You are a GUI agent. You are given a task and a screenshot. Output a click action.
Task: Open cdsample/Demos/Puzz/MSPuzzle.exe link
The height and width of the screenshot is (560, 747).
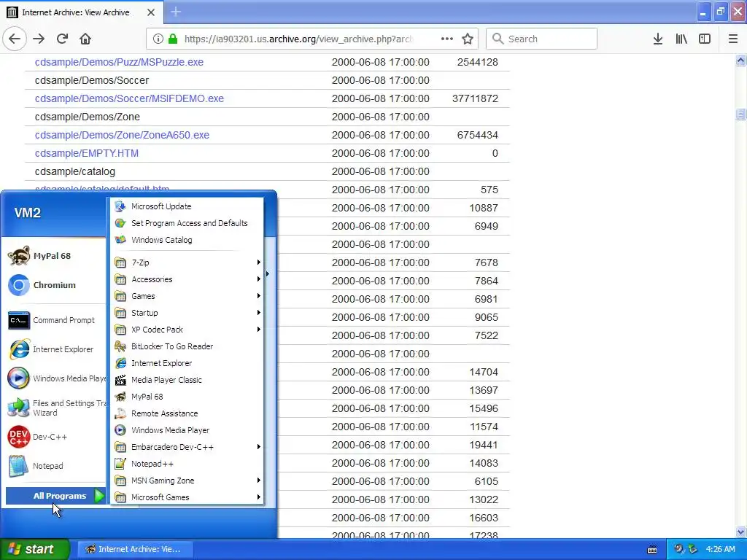[x=119, y=62]
